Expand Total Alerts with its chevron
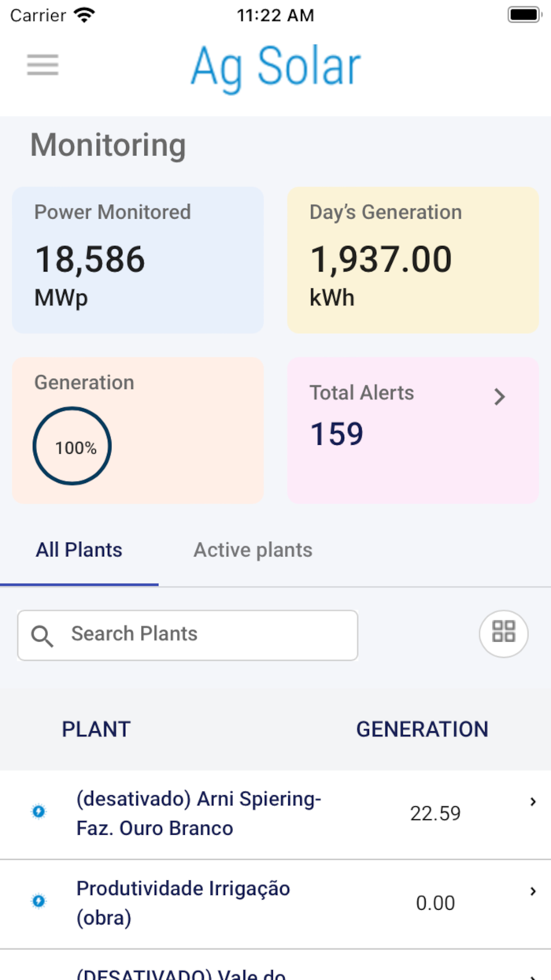Screen dimensions: 551x980 [x=500, y=397]
